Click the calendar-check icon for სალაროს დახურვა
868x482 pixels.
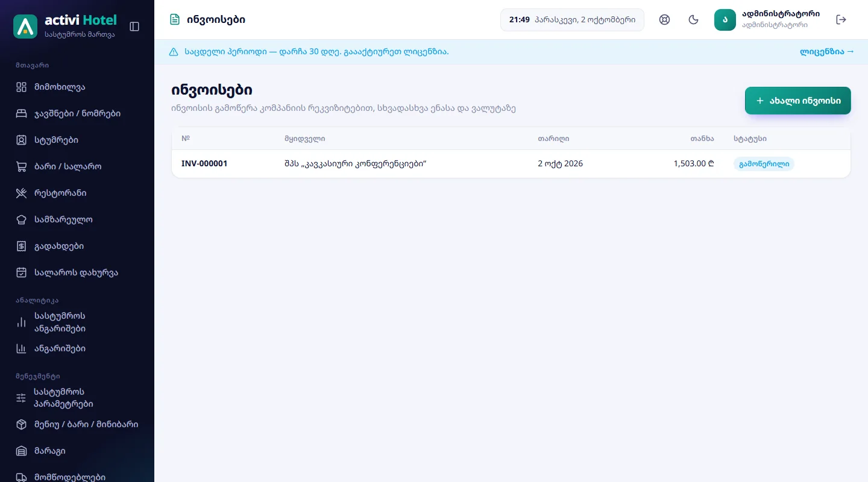coord(22,272)
